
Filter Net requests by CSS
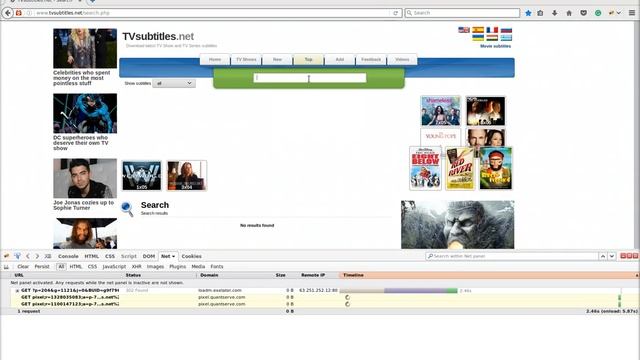click(92, 267)
